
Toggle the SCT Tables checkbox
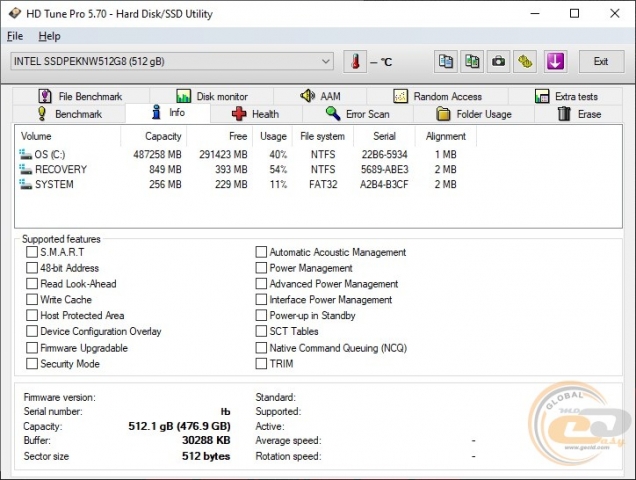coord(261,331)
